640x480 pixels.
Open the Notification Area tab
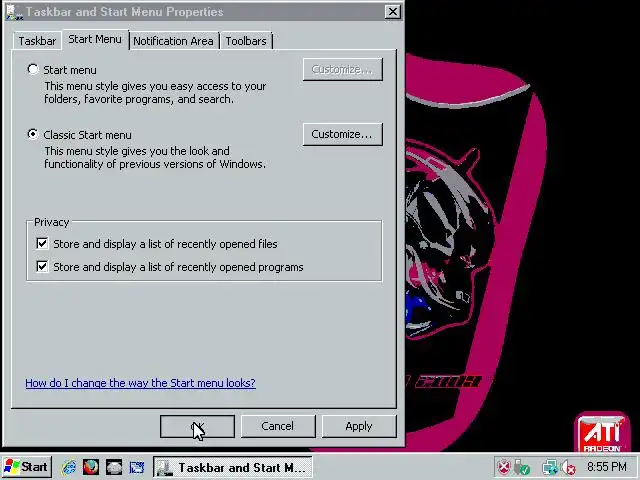click(x=173, y=41)
